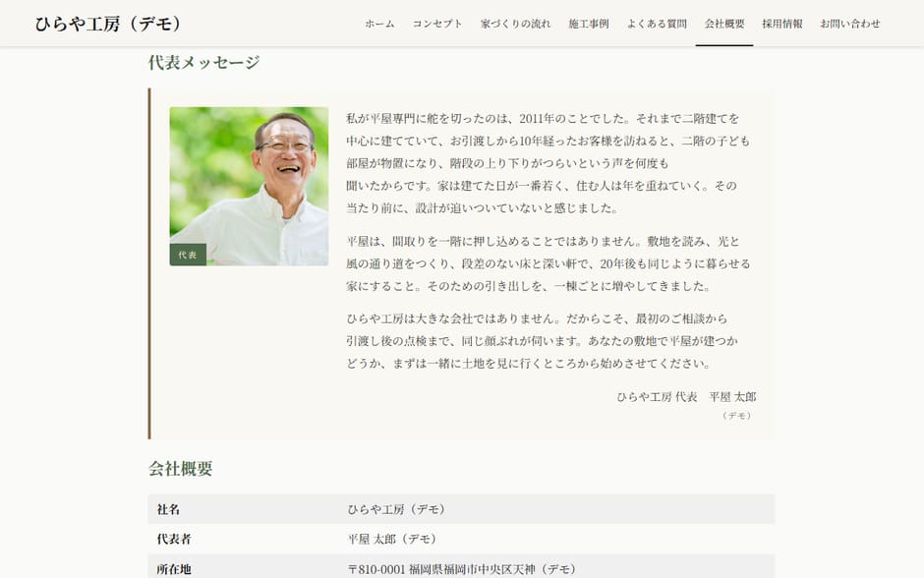Screen dimensions: 924x578
Task: Click the 代表メッセージ heading
Action: 203,62
